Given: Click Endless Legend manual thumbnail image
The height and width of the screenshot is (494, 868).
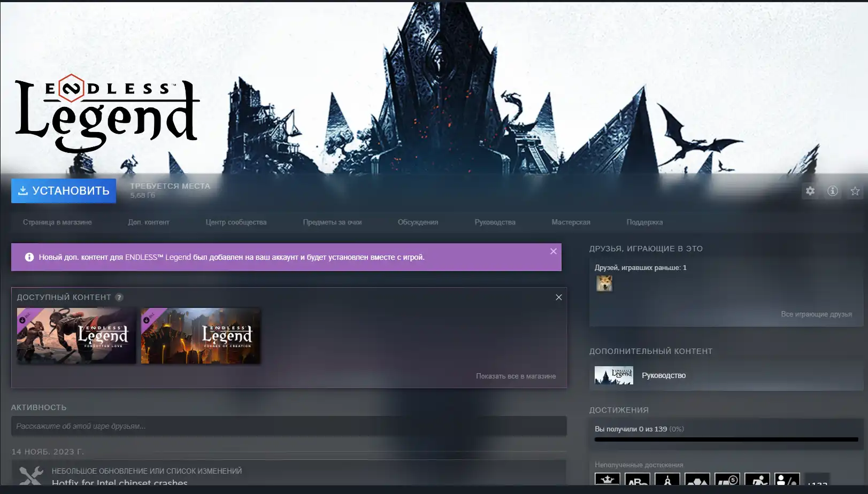Looking at the screenshot, I should [614, 375].
